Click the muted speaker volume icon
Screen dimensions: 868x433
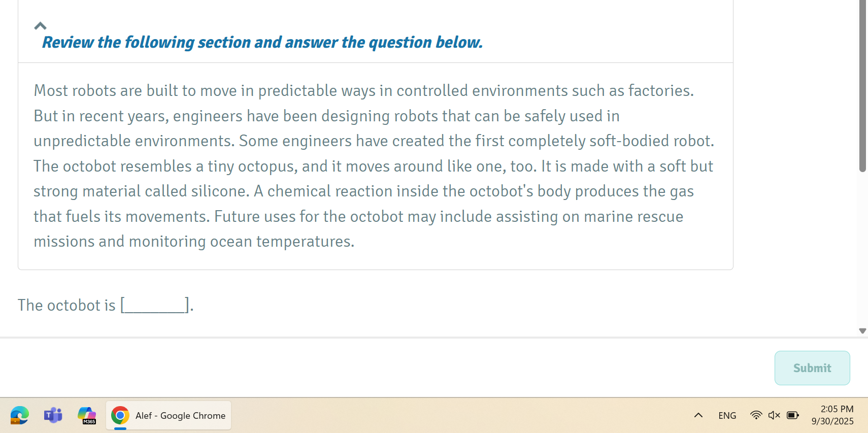point(774,415)
